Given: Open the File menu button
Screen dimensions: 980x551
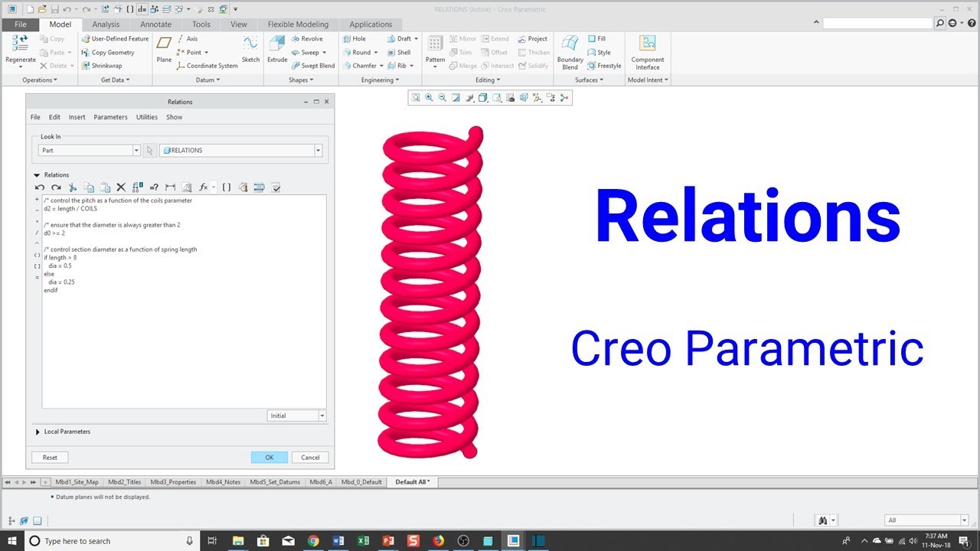Looking at the screenshot, I should (x=20, y=24).
